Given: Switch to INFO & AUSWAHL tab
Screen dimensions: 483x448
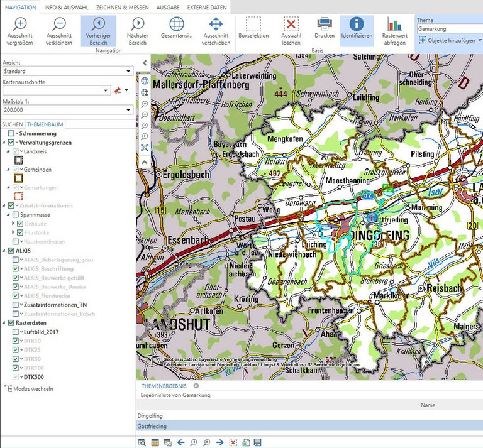Looking at the screenshot, I should click(x=66, y=8).
